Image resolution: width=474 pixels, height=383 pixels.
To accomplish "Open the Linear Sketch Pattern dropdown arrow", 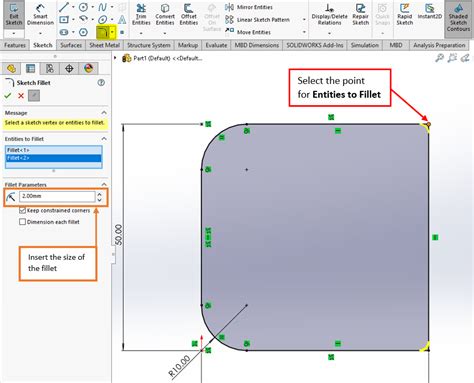I will pyautogui.click(x=304, y=20).
